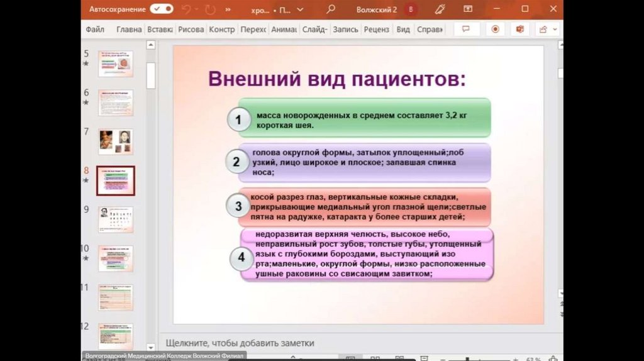
Task: Go to next slide using the double-down arrow
Action: coord(561,314)
